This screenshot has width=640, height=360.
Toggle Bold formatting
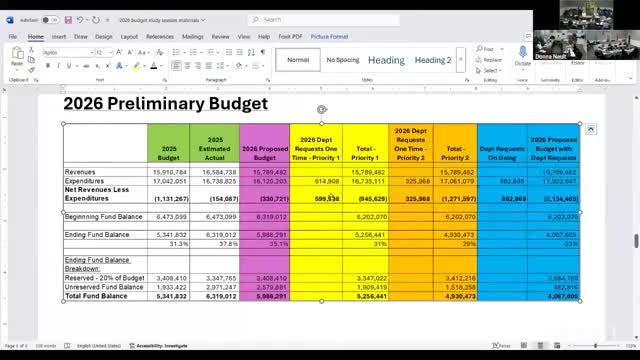click(x=48, y=66)
